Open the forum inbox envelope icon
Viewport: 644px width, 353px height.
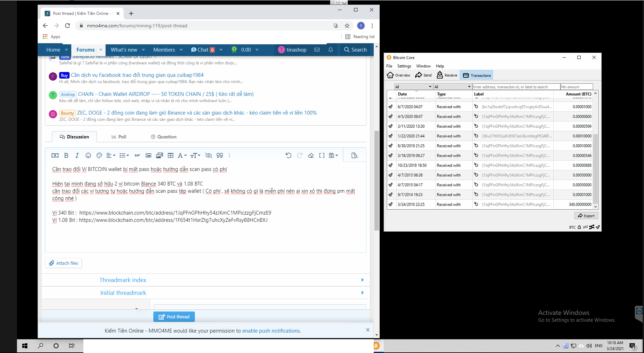click(x=317, y=50)
